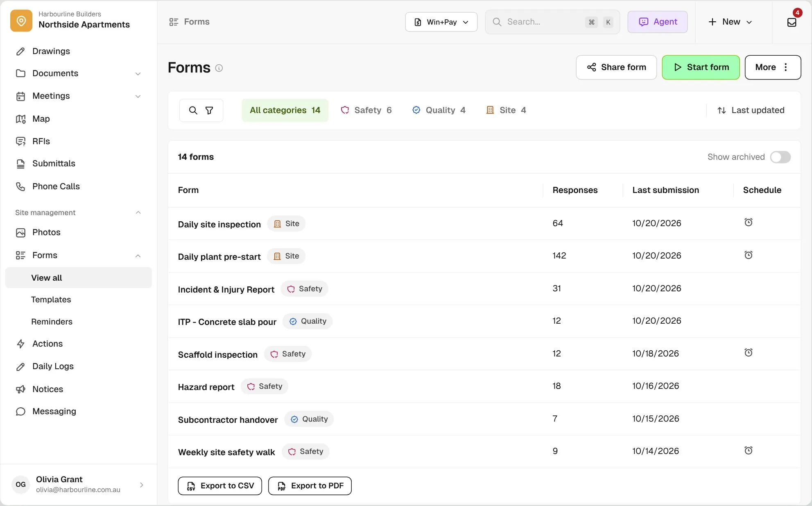Expand the Documents section chevron

pos(138,74)
